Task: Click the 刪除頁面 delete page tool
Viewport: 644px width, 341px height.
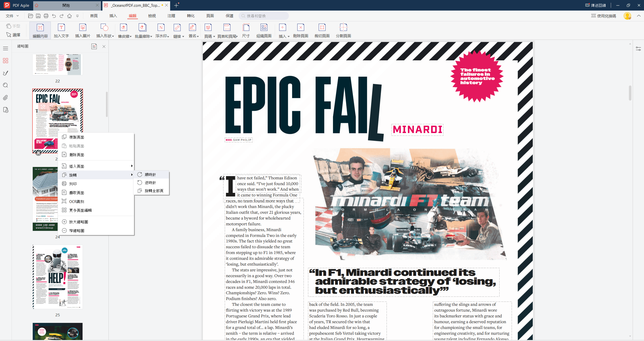Action: click(x=300, y=31)
